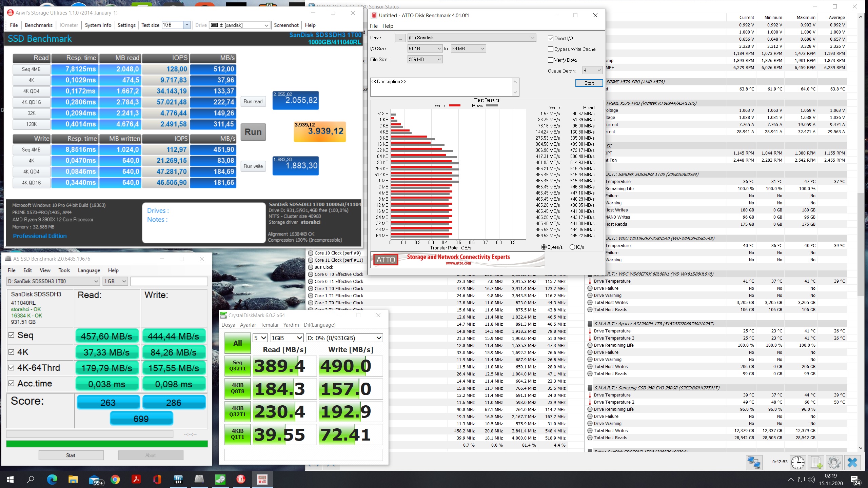Screen dimensions: 868x488
Task: Open Windows Start menu
Action: tap(10, 480)
